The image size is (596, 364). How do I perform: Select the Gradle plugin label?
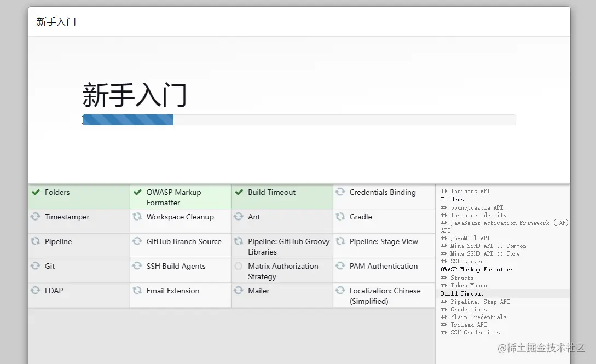click(361, 217)
